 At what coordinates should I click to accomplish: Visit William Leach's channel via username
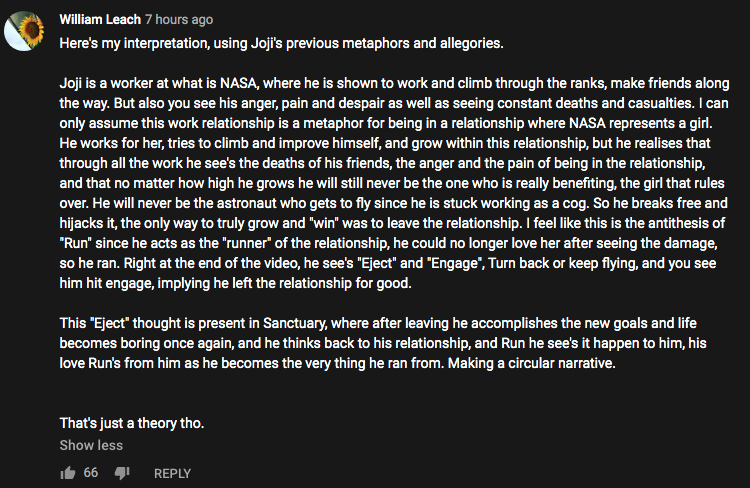tap(100, 20)
